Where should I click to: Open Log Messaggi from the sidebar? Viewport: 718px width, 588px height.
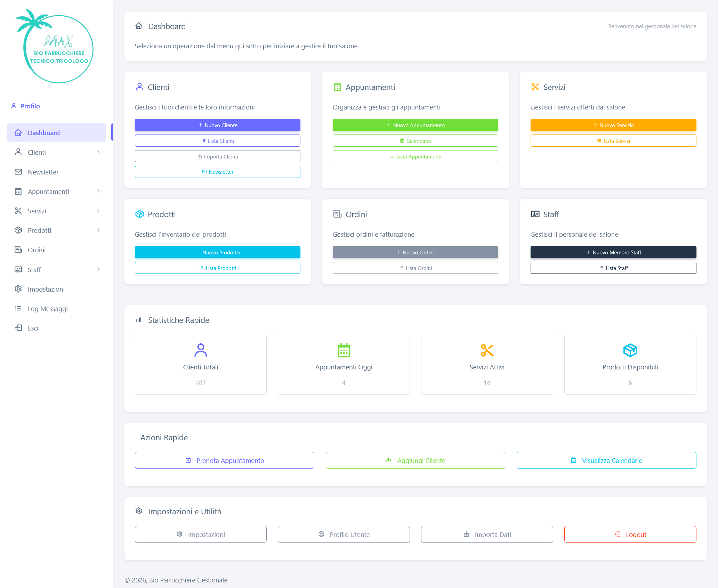tap(48, 309)
